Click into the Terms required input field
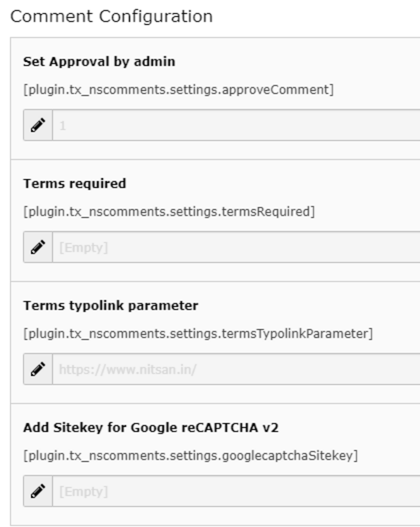The width and height of the screenshot is (420, 527). tap(236, 247)
